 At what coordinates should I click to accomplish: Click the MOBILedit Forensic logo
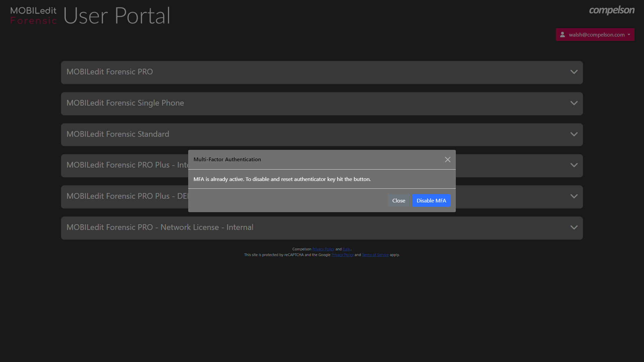tap(34, 15)
